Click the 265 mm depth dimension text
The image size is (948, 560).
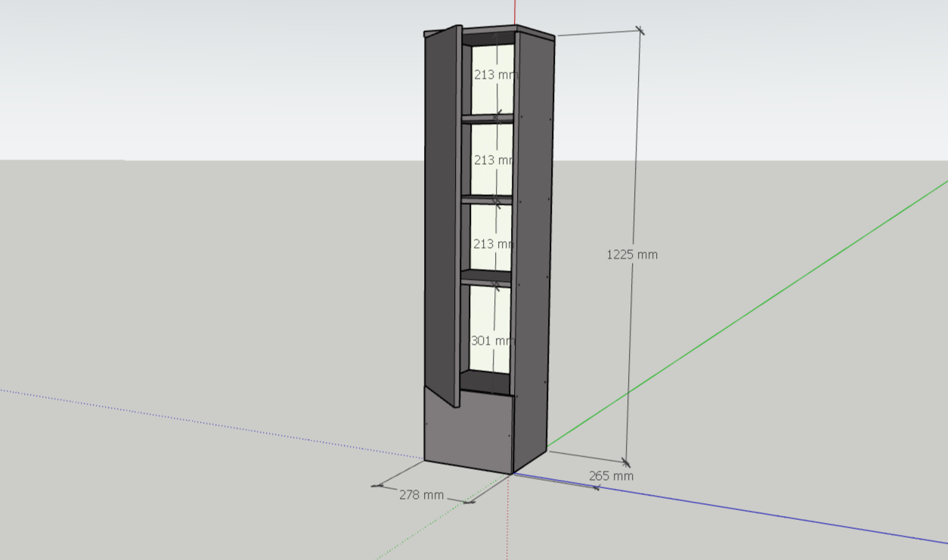(x=611, y=476)
